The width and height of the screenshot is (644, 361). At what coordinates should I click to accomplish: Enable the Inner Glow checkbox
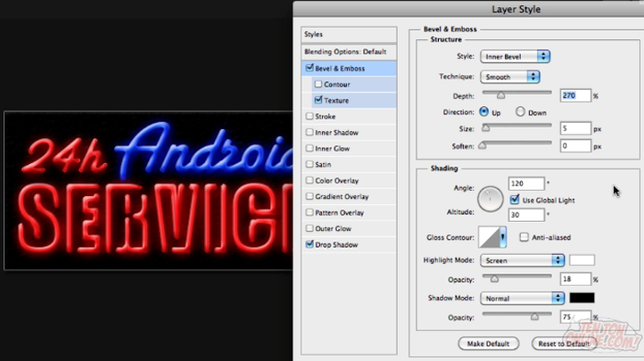(x=310, y=148)
